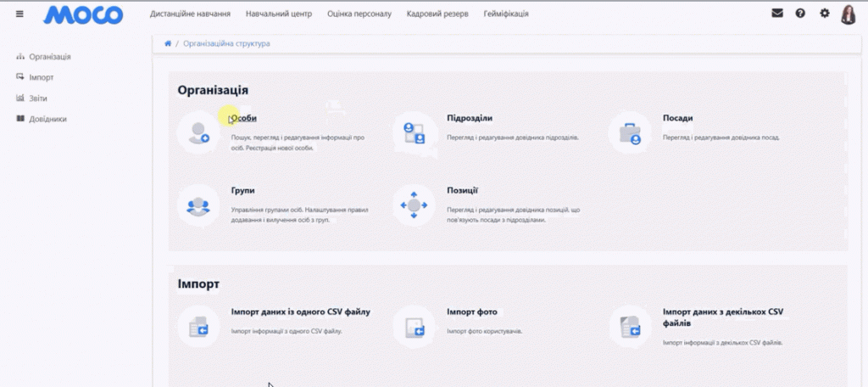This screenshot has width=868, height=387.
Task: Open the Дистанційне навчання menu
Action: coord(190,14)
